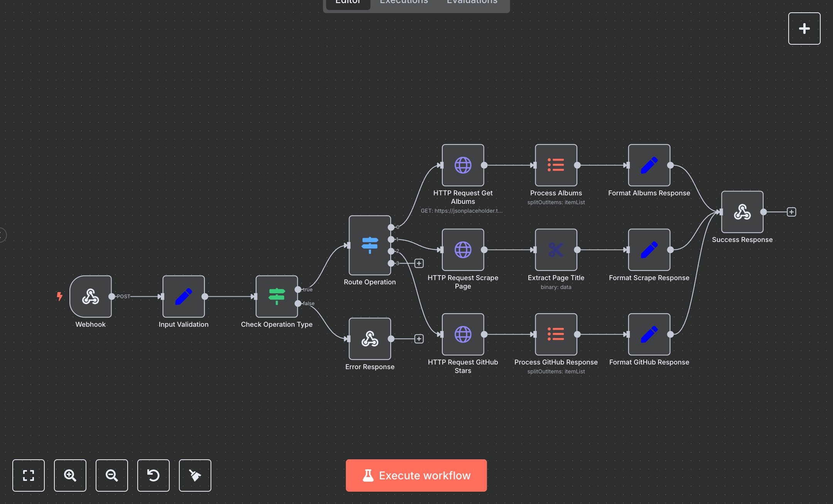The image size is (833, 504).
Task: Click the Process Albums split-out icon
Action: [556, 166]
